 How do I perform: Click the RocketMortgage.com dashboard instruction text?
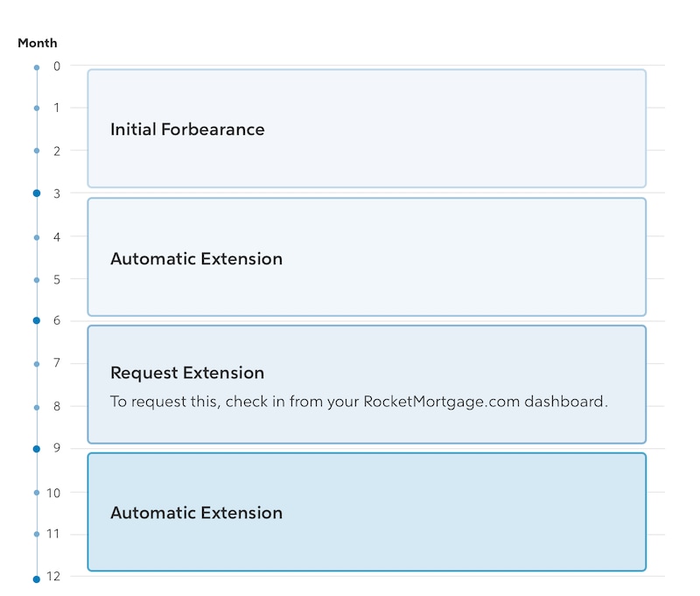(x=359, y=402)
